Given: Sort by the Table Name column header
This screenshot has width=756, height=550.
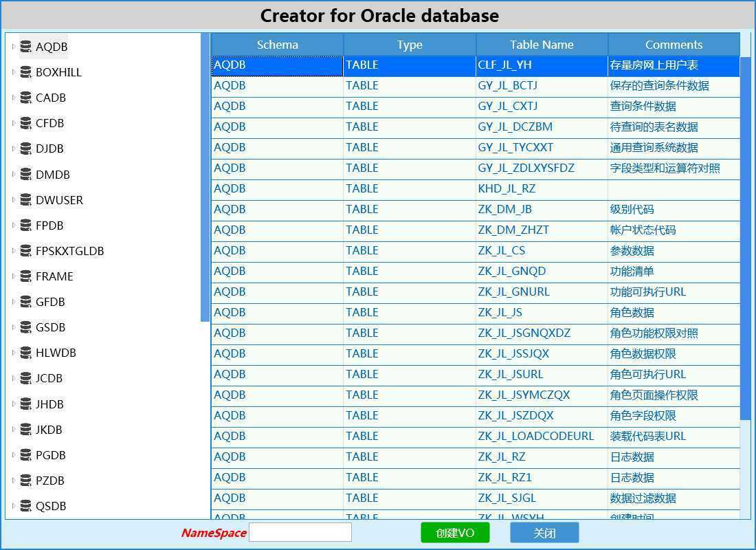Looking at the screenshot, I should (542, 45).
